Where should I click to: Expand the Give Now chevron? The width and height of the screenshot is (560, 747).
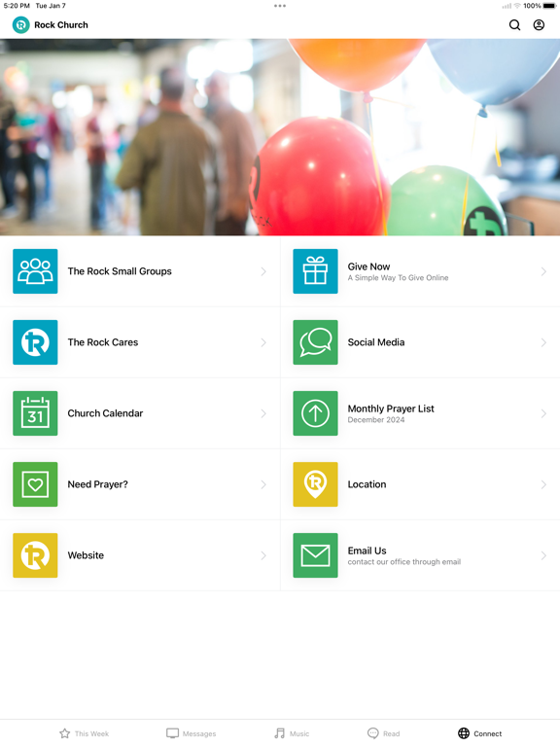coord(543,271)
